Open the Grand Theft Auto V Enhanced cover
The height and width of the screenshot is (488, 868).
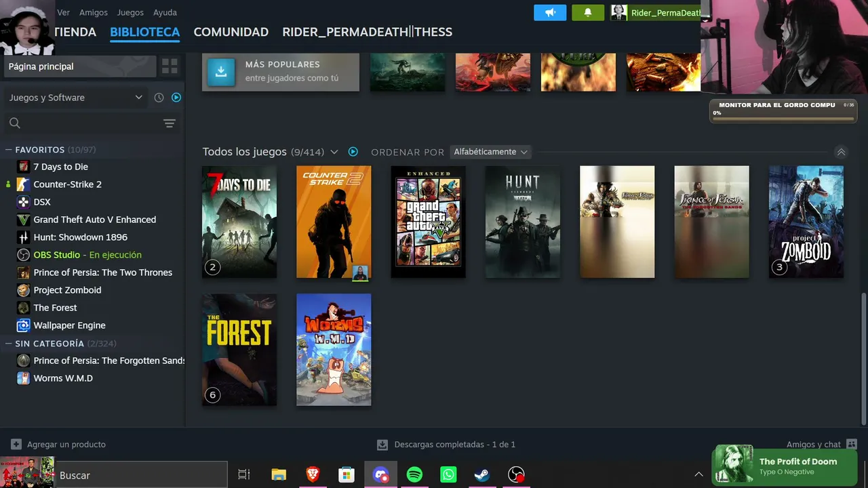pyautogui.click(x=429, y=222)
